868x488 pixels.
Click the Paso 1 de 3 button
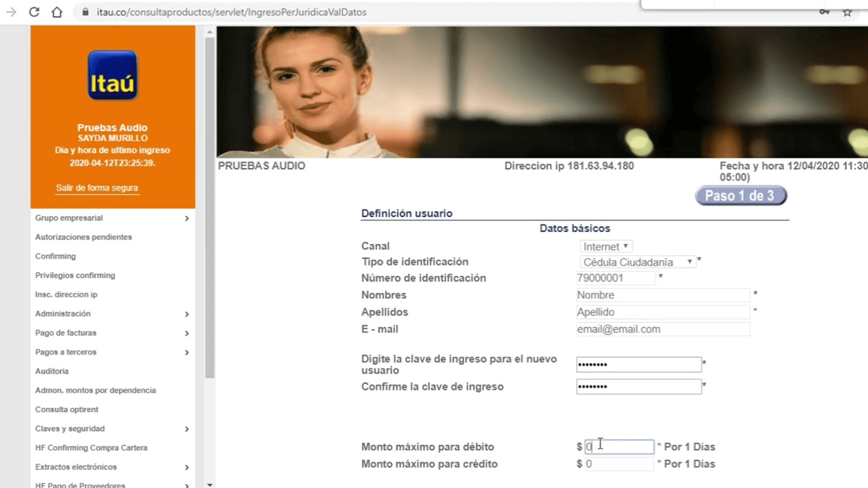click(740, 195)
